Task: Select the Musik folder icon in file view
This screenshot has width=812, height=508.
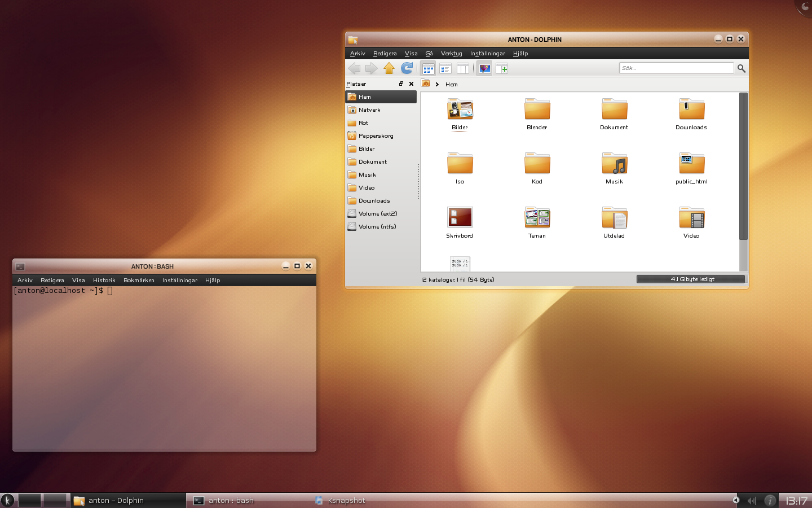Action: pyautogui.click(x=615, y=163)
